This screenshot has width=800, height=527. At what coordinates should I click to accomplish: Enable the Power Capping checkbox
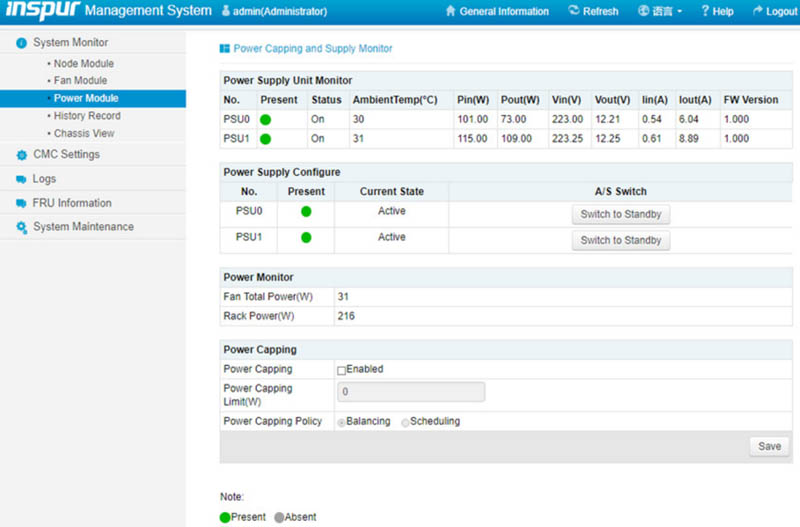point(341,370)
